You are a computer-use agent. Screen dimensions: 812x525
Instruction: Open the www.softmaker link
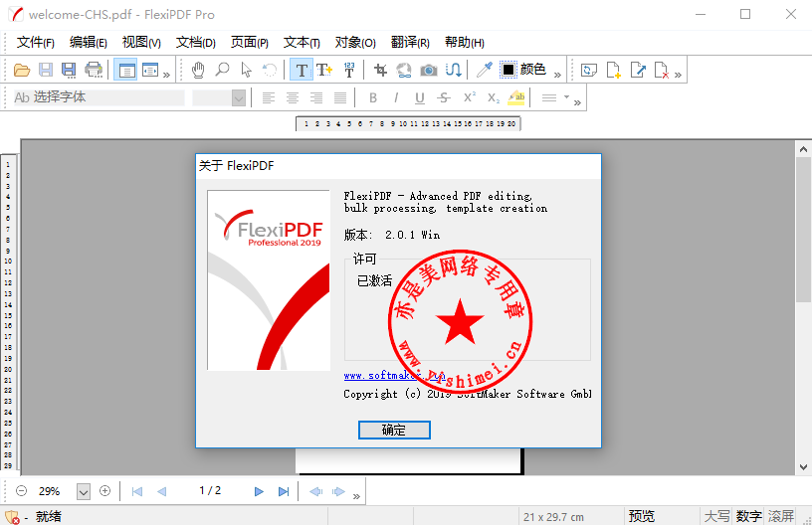(395, 376)
